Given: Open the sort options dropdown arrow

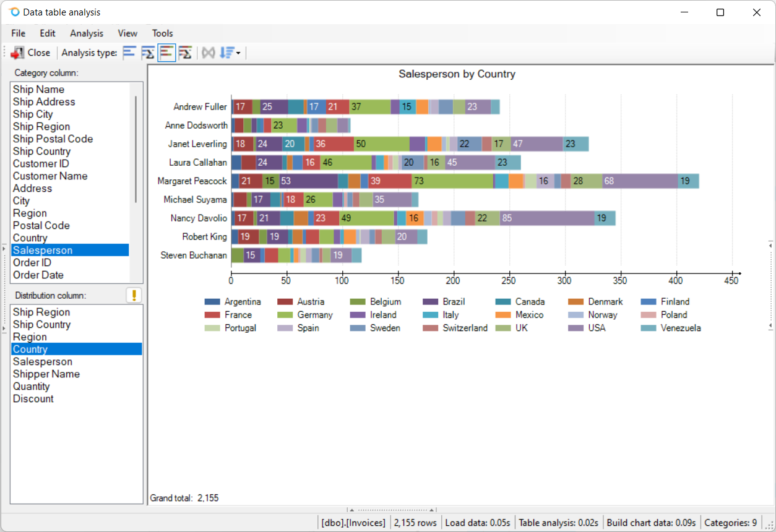Looking at the screenshot, I should pyautogui.click(x=238, y=53).
